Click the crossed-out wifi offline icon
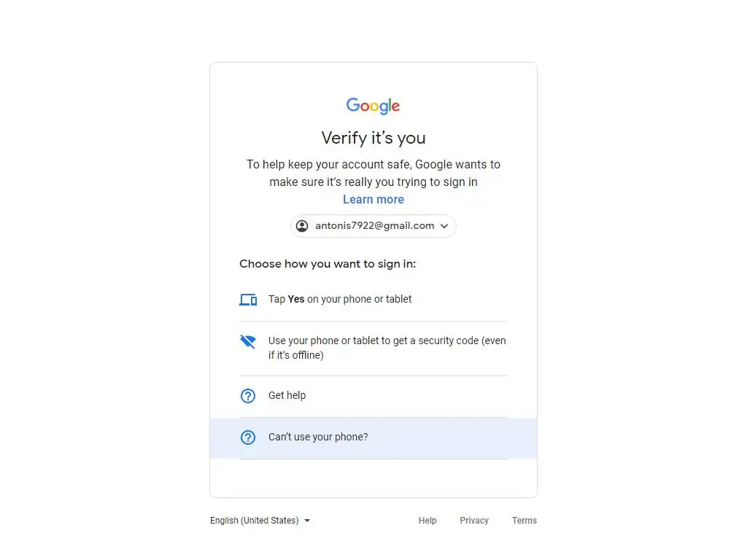 point(248,341)
